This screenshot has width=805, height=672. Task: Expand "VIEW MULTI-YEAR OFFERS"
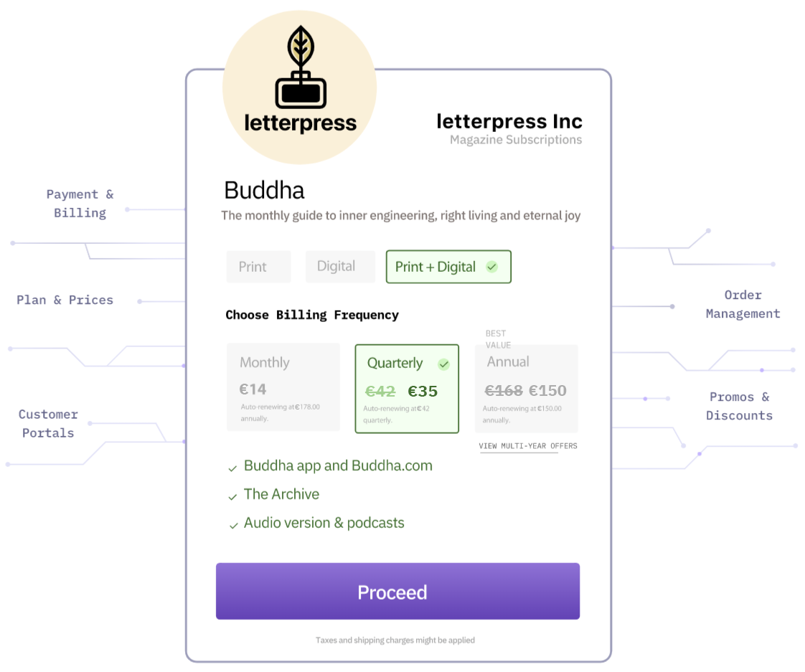pyautogui.click(x=528, y=445)
